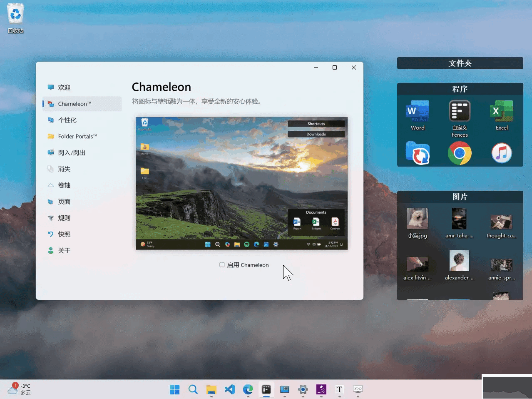Image resolution: width=532 pixels, height=399 pixels.
Task: Open the alex-litvin image thumbnail
Action: (x=418, y=265)
